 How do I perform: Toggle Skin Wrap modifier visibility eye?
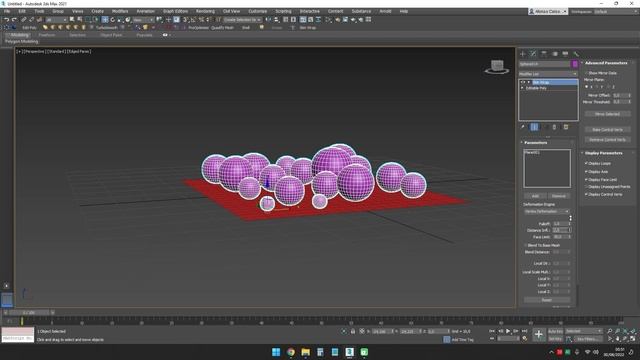pos(523,82)
